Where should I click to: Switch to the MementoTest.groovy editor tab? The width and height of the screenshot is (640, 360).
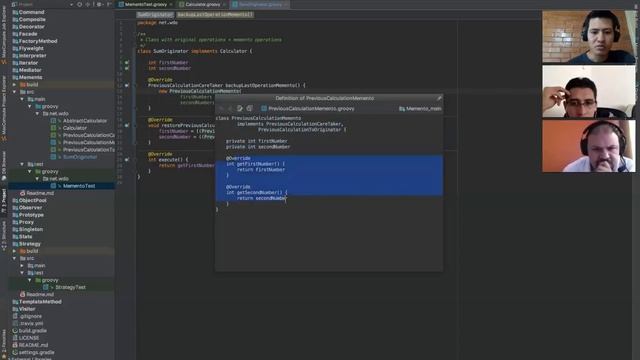coord(145,4)
